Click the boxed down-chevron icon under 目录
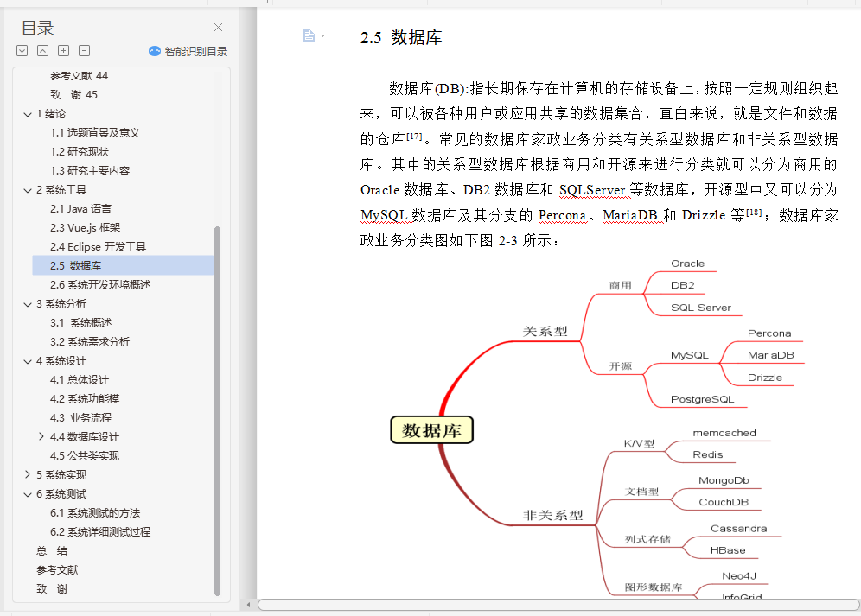Image resolution: width=861 pixels, height=616 pixels. (22, 51)
